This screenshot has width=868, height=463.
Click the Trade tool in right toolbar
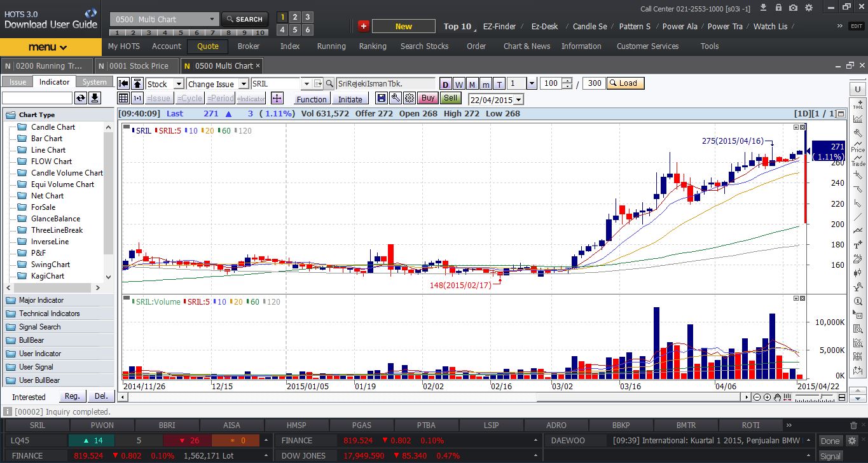858,160
